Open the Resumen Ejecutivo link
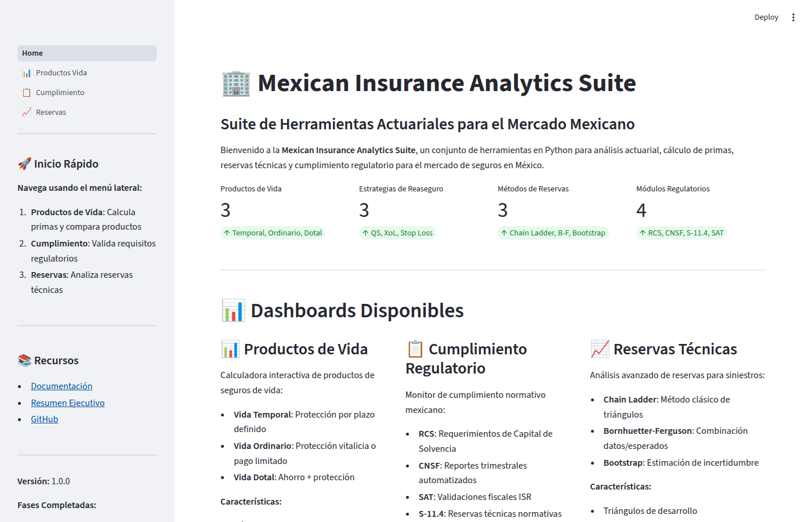Screen dimensions: 812x522 click(67, 403)
